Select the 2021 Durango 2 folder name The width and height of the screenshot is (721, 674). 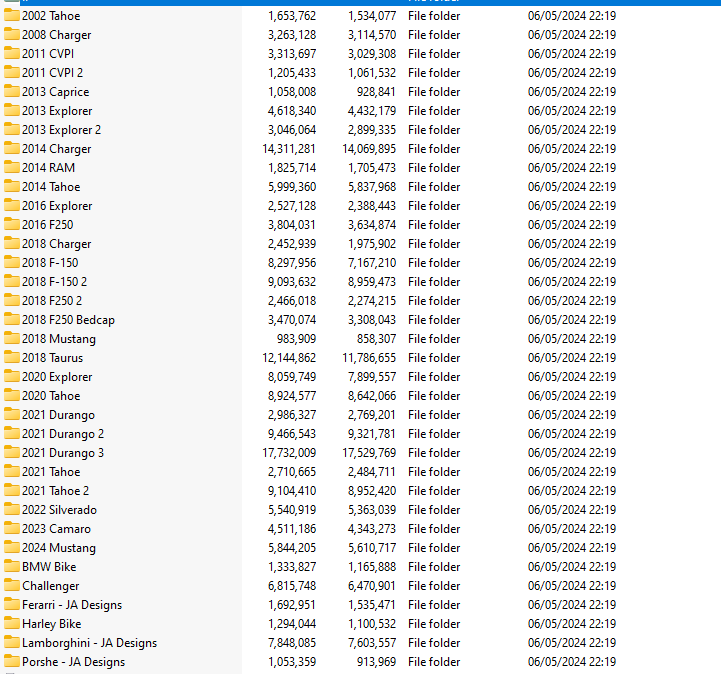pos(63,434)
